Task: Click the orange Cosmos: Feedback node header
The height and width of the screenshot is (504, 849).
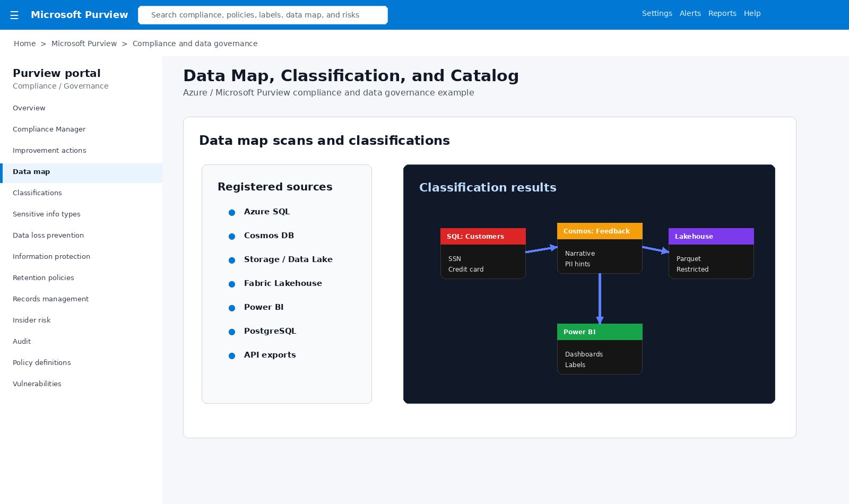Action: pyautogui.click(x=600, y=231)
